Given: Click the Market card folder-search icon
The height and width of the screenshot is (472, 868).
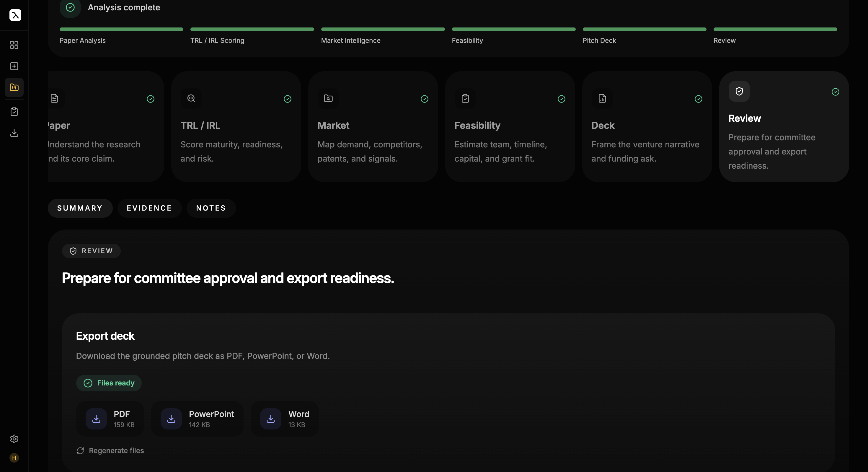Looking at the screenshot, I should [328, 98].
